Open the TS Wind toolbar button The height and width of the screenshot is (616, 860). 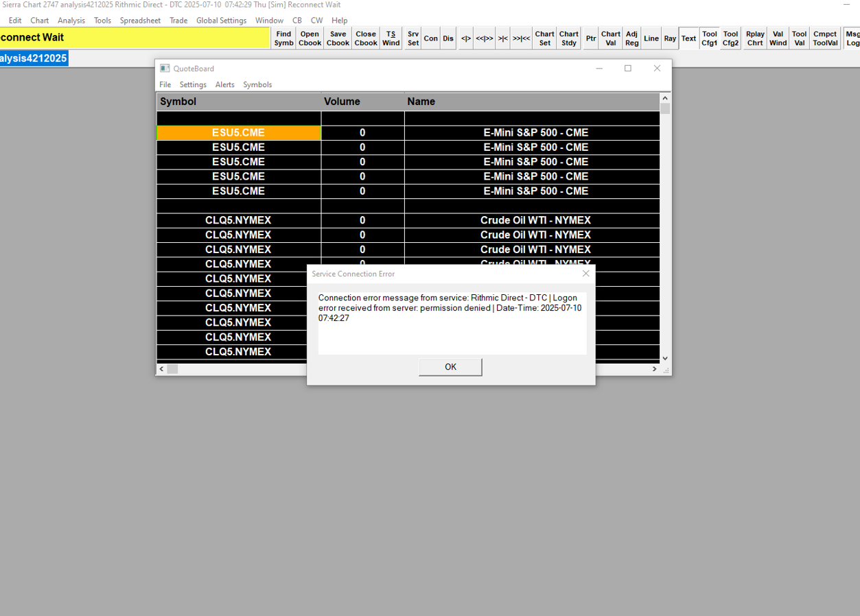point(391,38)
